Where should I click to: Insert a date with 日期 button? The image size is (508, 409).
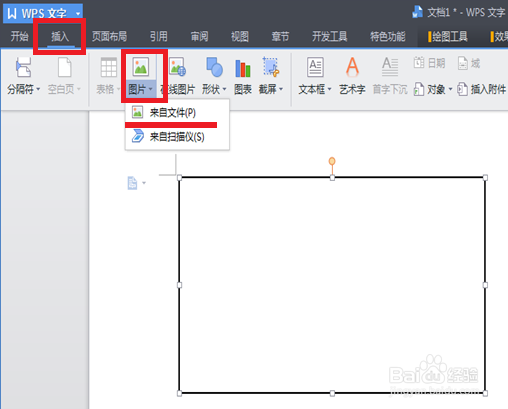(x=429, y=63)
